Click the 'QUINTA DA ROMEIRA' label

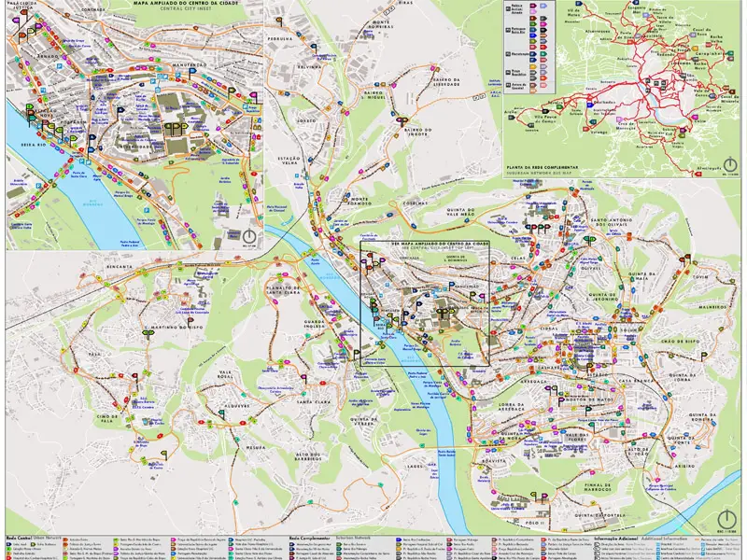703,417
